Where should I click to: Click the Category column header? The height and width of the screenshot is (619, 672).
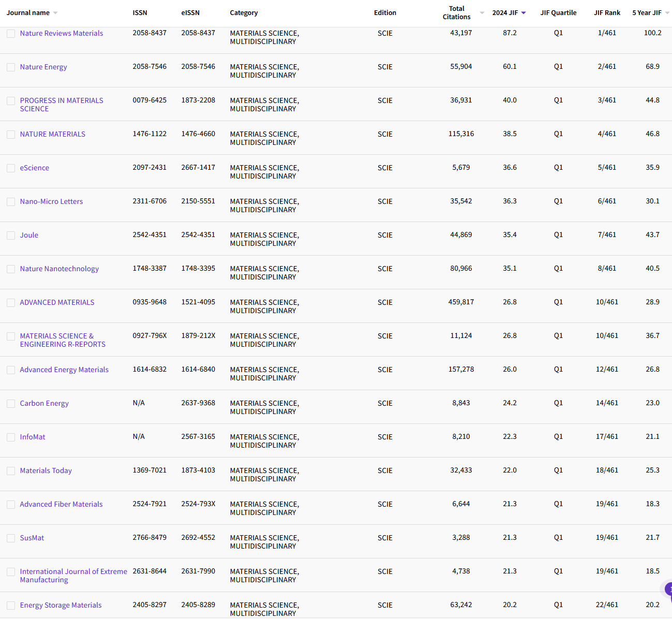click(x=244, y=13)
